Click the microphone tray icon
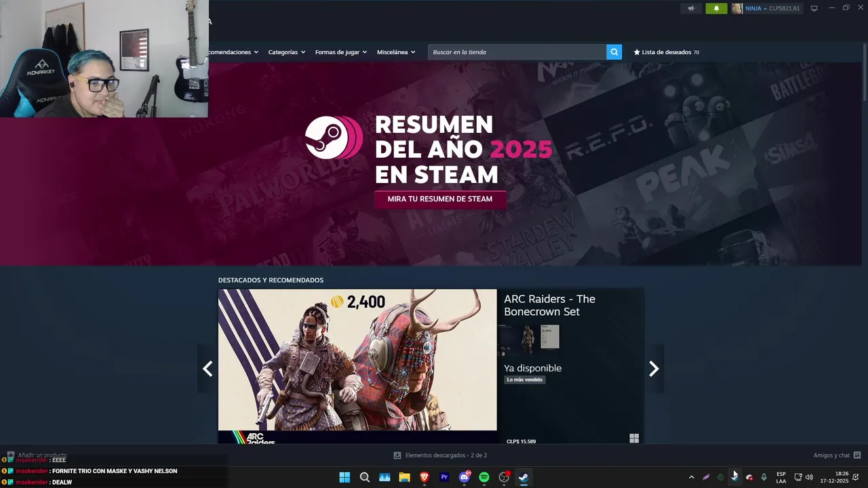This screenshot has width=868, height=488. pyautogui.click(x=764, y=477)
